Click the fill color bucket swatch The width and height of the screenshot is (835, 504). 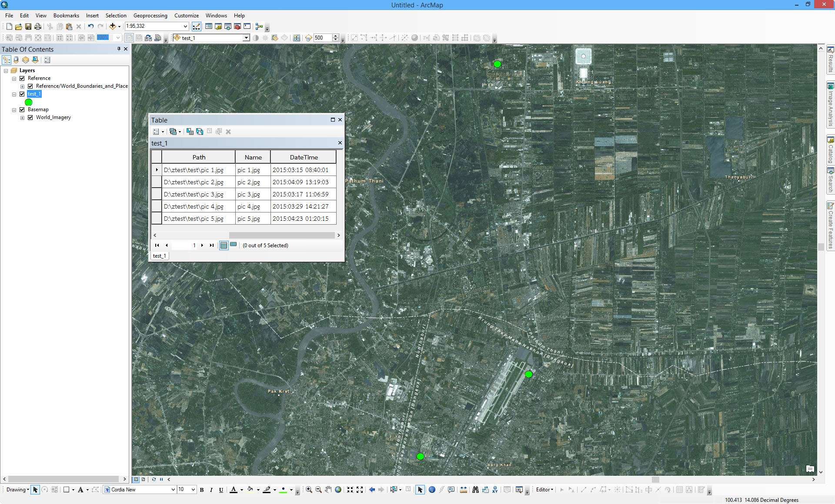250,490
